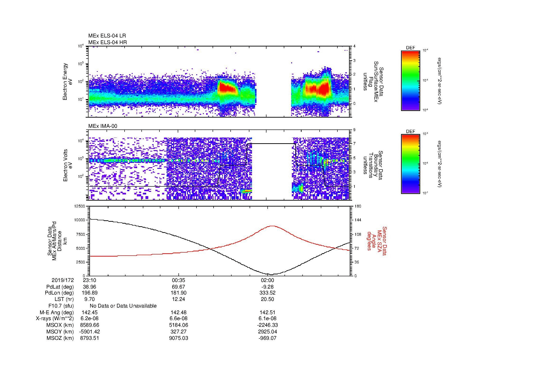Select the M-E Ang value '142.48'

point(179,313)
